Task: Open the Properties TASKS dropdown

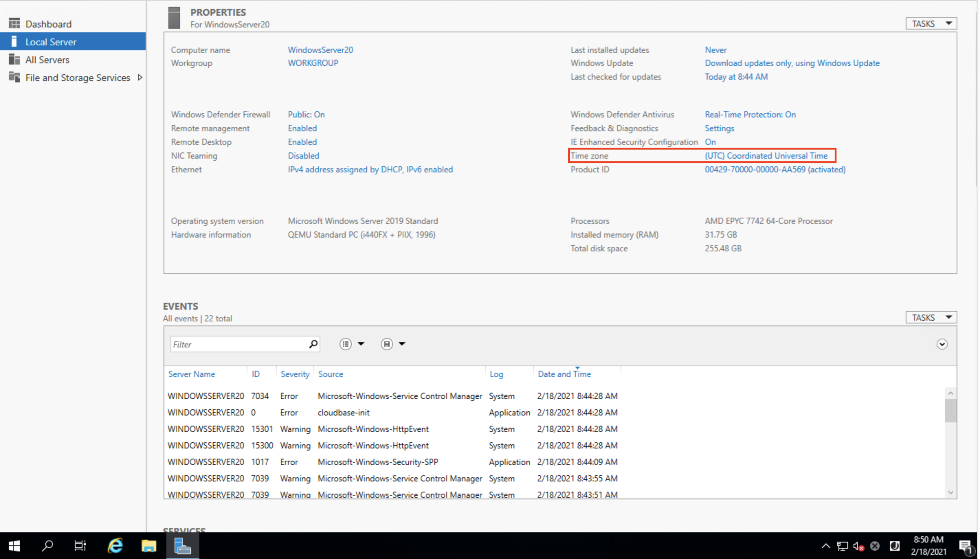Action: click(931, 24)
